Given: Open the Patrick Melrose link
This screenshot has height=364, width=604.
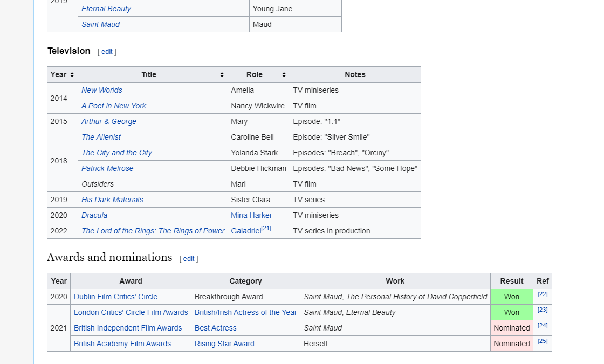Looking at the screenshot, I should 107,168.
